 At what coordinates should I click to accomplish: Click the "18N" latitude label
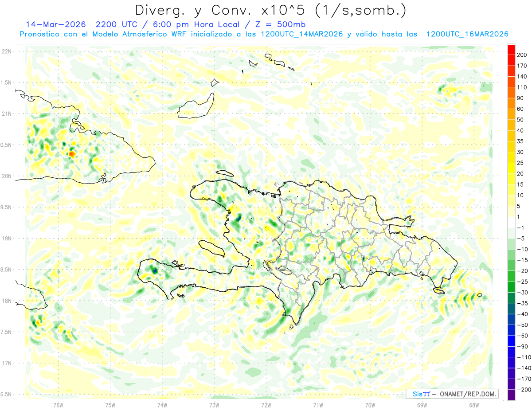tap(6, 301)
